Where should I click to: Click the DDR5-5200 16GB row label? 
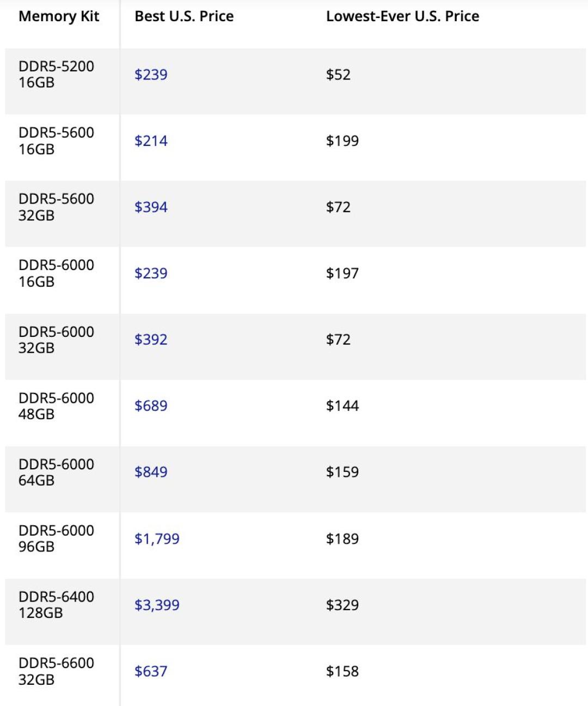[x=56, y=75]
